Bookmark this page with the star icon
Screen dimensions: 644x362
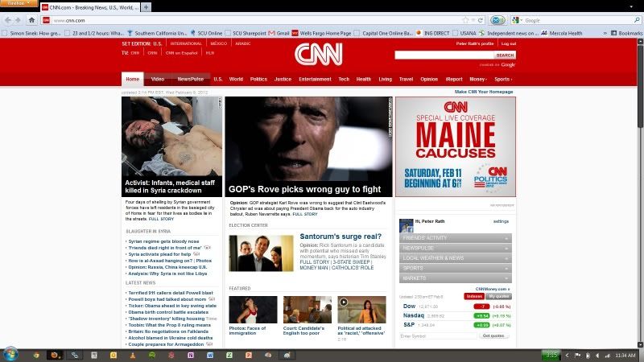(465, 20)
